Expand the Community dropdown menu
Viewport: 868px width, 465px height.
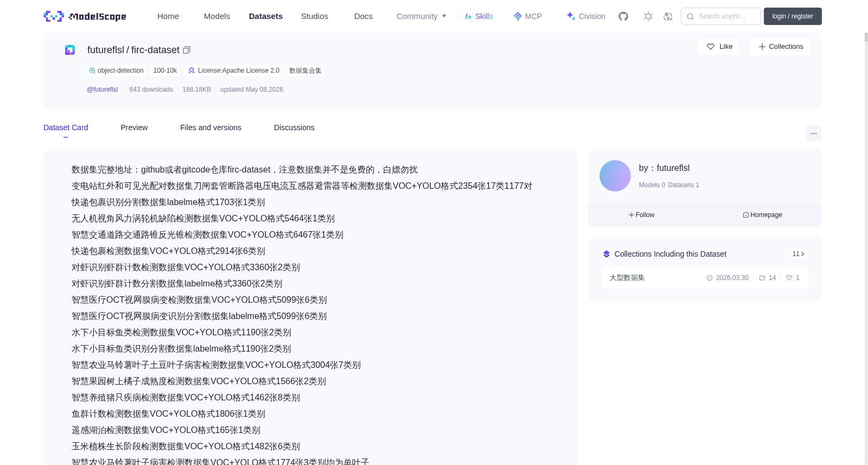click(x=422, y=16)
